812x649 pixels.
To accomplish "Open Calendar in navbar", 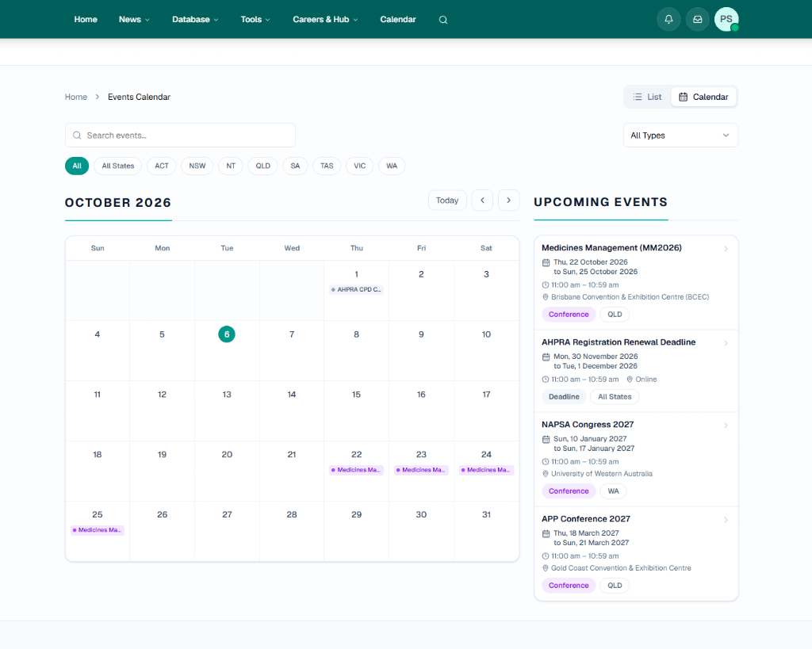I will (398, 20).
